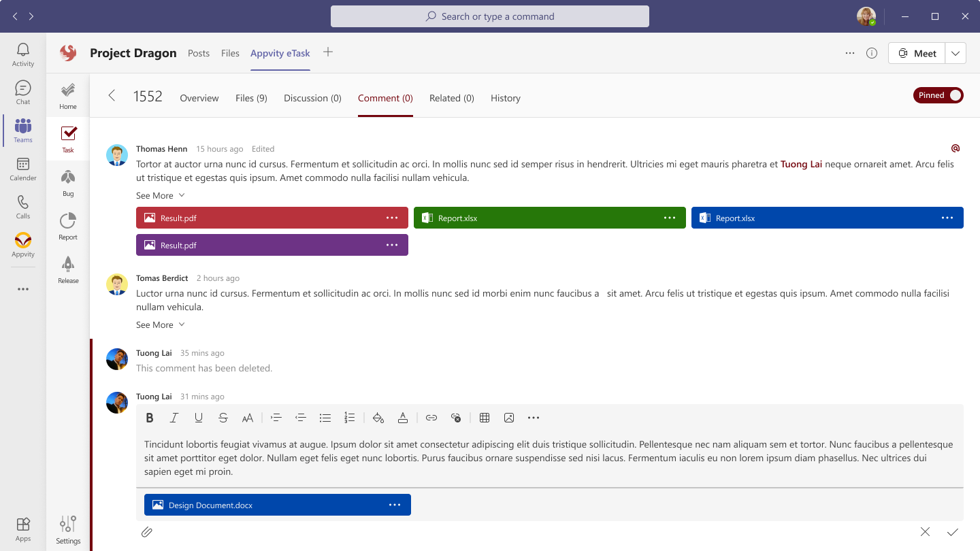980x551 pixels.
Task: Attach a file using the paperclip icon
Action: (x=147, y=532)
